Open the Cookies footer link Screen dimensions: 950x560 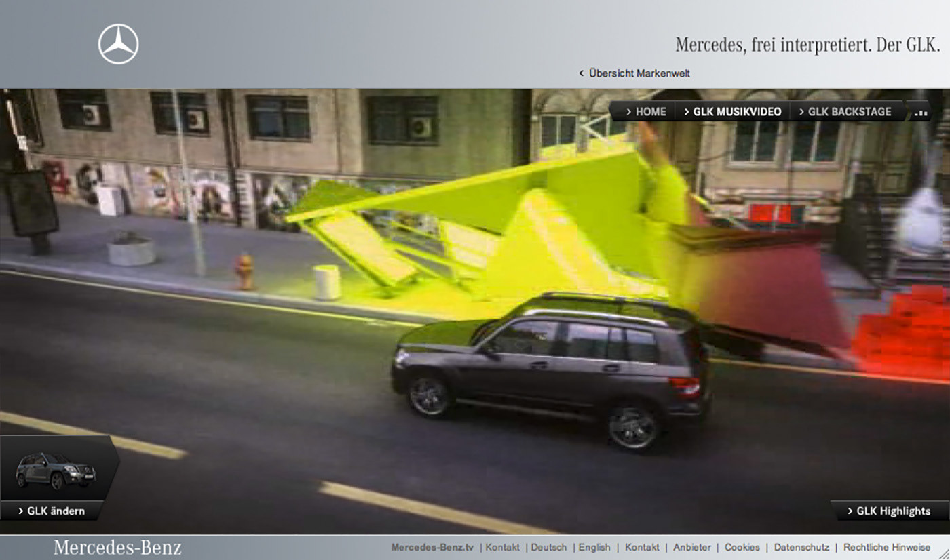click(x=742, y=547)
